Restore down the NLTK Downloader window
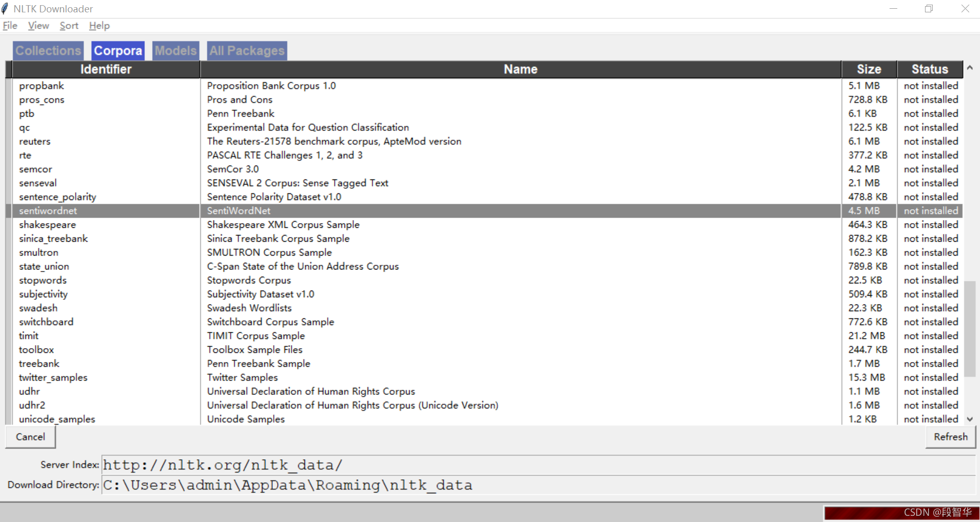 pyautogui.click(x=929, y=9)
